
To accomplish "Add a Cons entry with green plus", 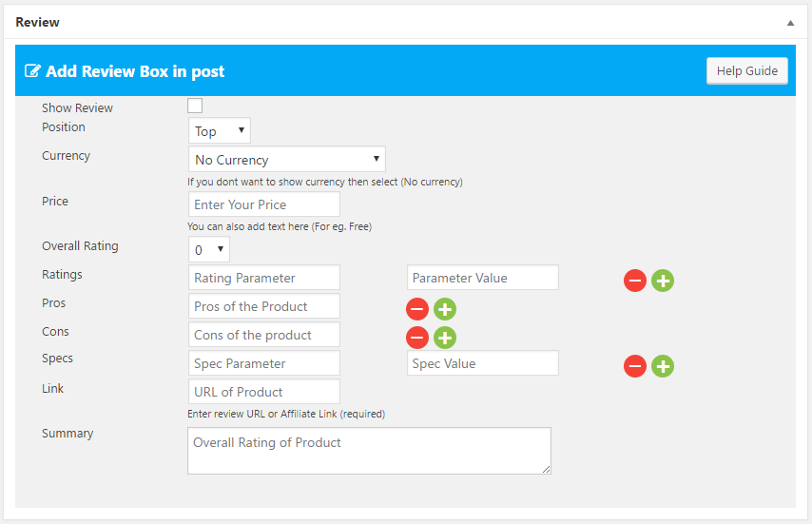I will tap(445, 338).
